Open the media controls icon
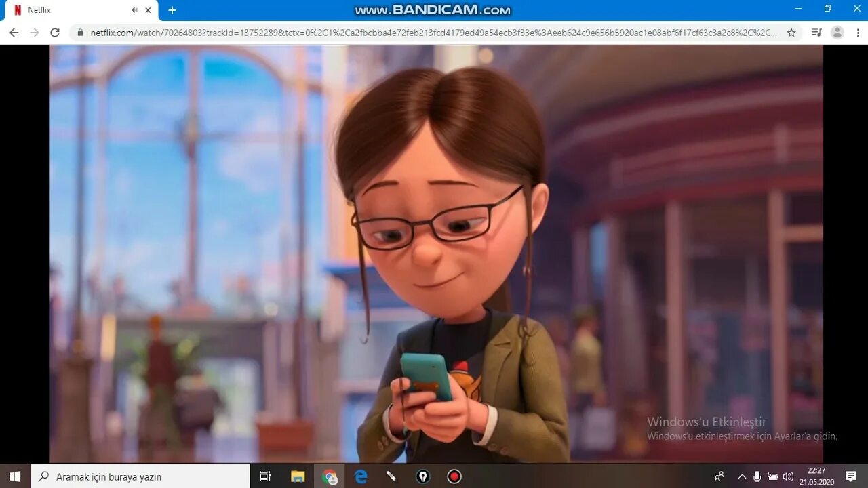Image resolution: width=868 pixels, height=488 pixels. 816,33
